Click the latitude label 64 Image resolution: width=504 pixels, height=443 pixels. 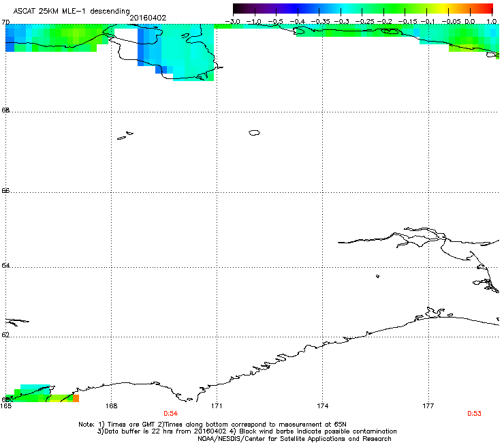tap(5, 266)
